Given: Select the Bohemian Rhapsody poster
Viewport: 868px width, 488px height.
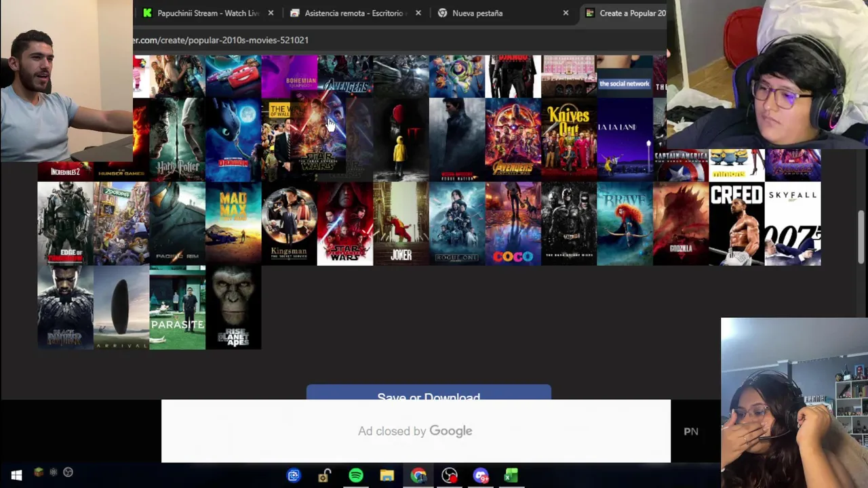Looking at the screenshot, I should pyautogui.click(x=289, y=77).
